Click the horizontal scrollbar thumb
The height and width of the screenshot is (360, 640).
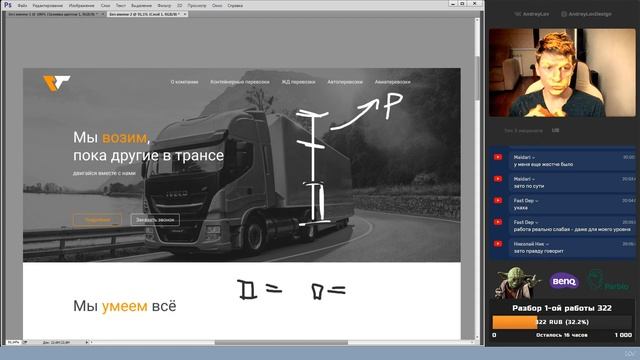(281, 342)
